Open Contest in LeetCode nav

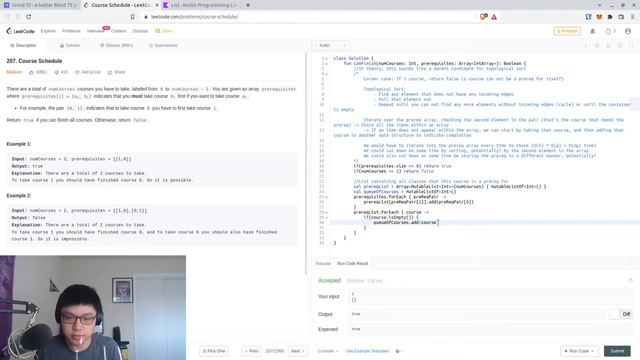coord(119,31)
